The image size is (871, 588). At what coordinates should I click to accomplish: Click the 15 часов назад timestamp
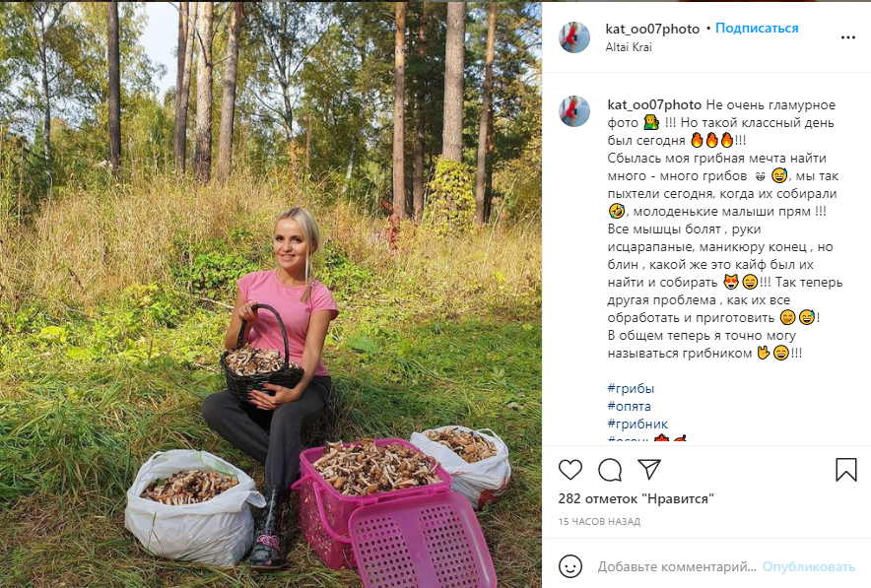[x=599, y=521]
